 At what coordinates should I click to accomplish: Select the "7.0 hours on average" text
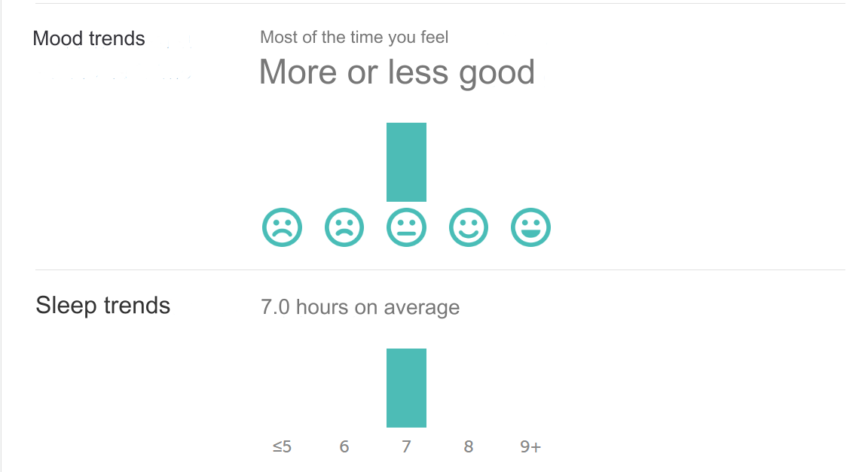(x=360, y=307)
